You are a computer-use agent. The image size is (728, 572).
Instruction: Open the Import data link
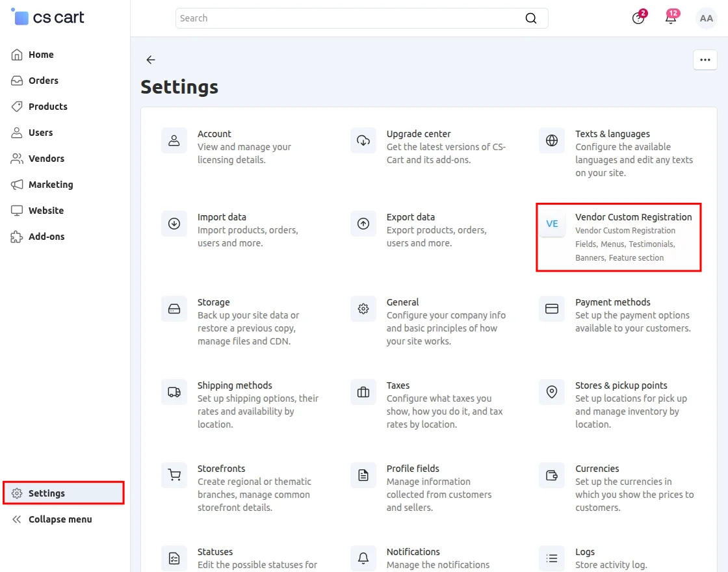click(x=222, y=217)
